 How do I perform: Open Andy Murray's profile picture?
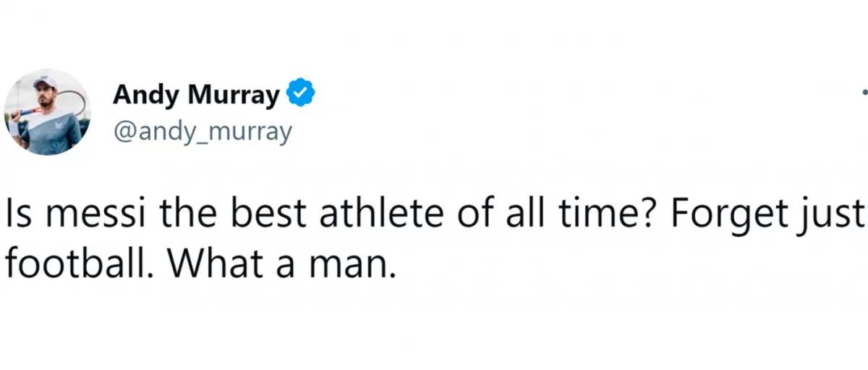click(48, 112)
